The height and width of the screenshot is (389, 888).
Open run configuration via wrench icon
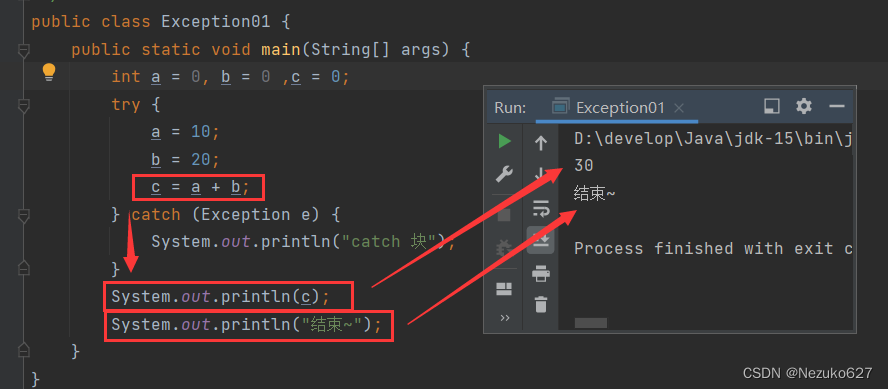[504, 174]
